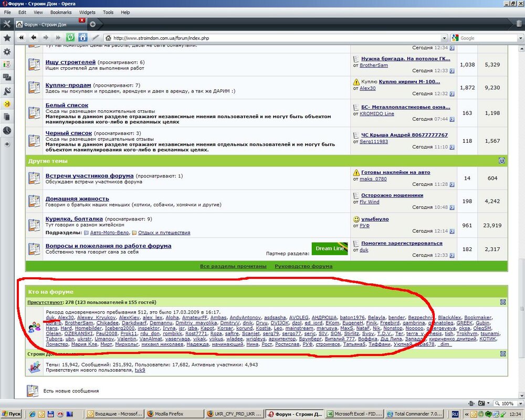Screen dimensions: 525x420
Task: Click the Все разделы прочитаны link
Action: (234, 266)
